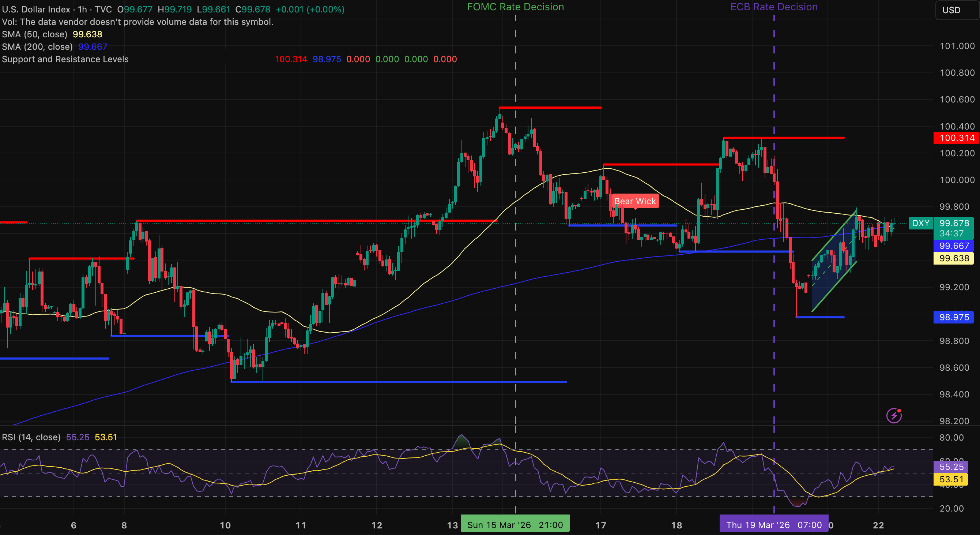This screenshot has height=535, width=980.
Task: Click the RSI (14, close) legend
Action: [x=31, y=437]
